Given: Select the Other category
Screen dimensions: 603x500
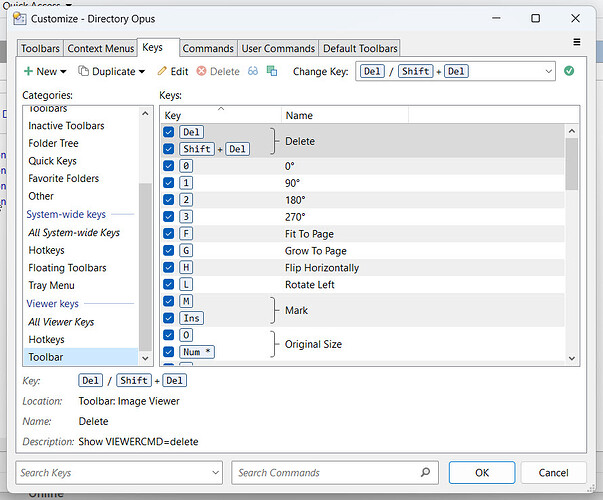Looking at the screenshot, I should click(80, 196).
